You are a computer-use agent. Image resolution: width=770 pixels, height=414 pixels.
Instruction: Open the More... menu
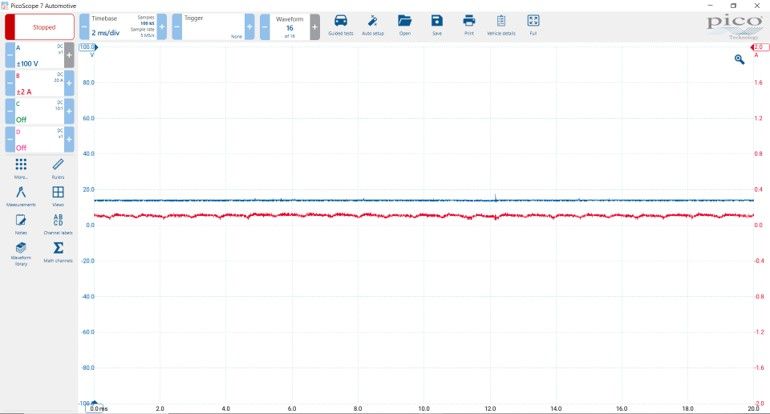(x=21, y=168)
